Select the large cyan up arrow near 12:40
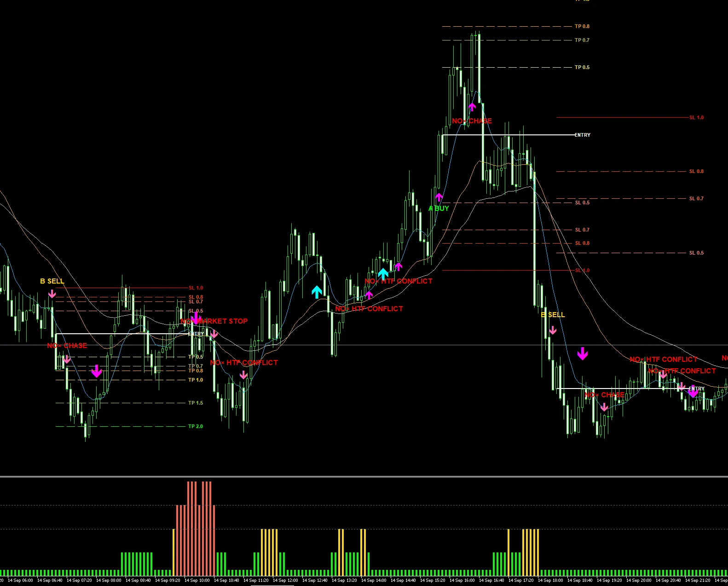 point(317,292)
